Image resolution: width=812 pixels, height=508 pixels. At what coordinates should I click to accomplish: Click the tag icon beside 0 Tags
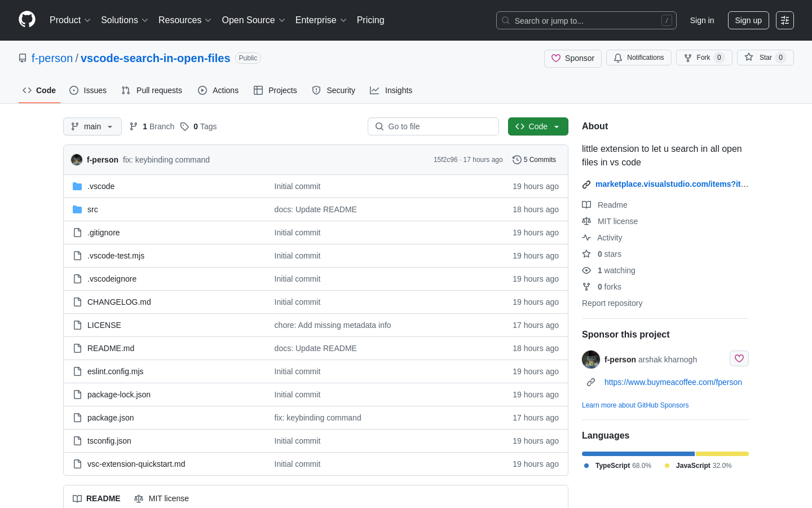(x=184, y=126)
